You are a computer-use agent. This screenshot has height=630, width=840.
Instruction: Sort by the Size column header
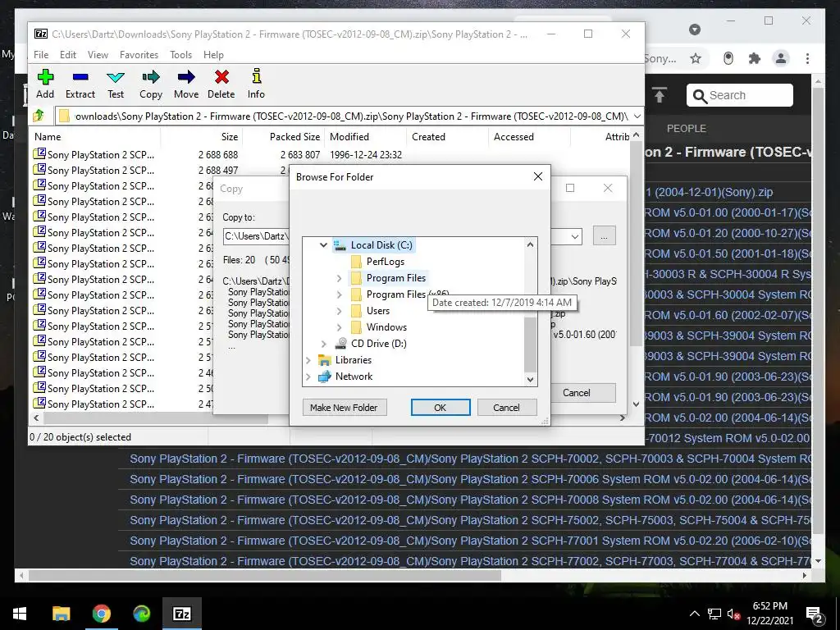pos(203,137)
